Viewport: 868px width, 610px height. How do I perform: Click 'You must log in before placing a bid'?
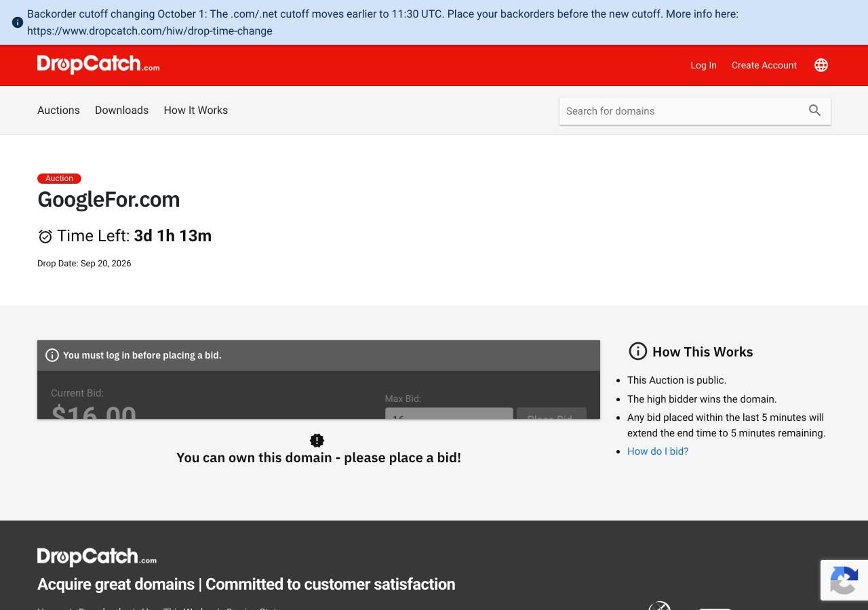142,355
